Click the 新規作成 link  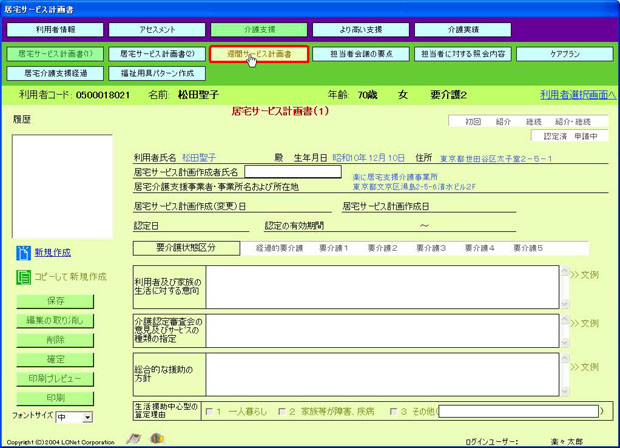pos(53,253)
